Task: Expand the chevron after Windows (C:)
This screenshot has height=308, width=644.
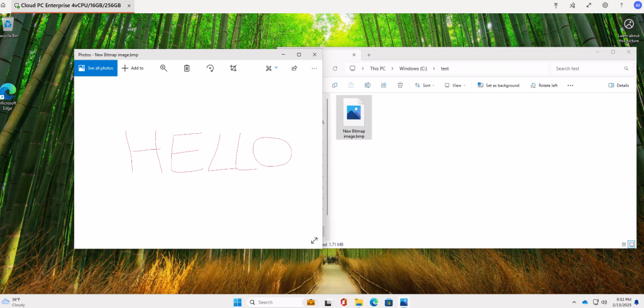Action: tap(434, 69)
